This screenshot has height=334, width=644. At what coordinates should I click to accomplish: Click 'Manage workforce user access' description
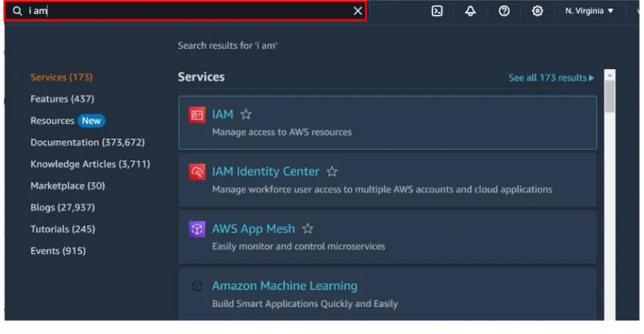tap(382, 190)
